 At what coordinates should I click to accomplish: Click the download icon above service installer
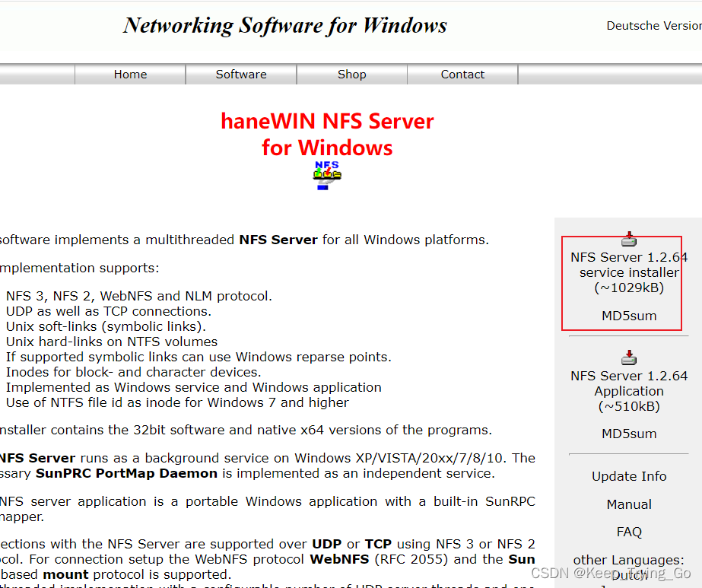628,238
